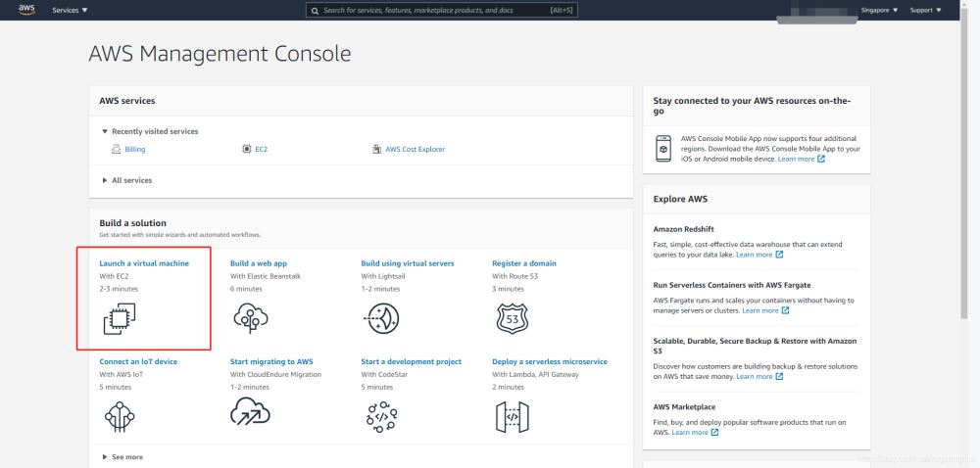980x468 pixels.
Task: Click the AWS IoT device icon
Action: (119, 416)
